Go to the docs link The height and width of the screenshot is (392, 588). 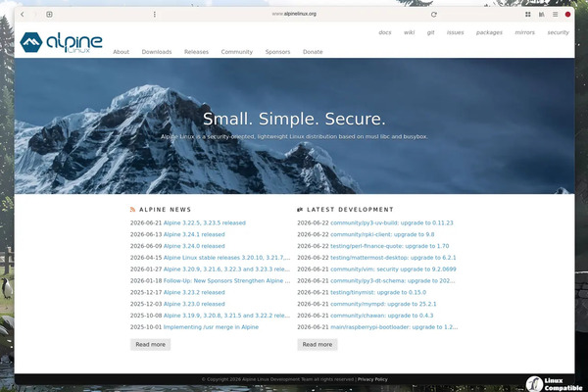pyautogui.click(x=385, y=32)
